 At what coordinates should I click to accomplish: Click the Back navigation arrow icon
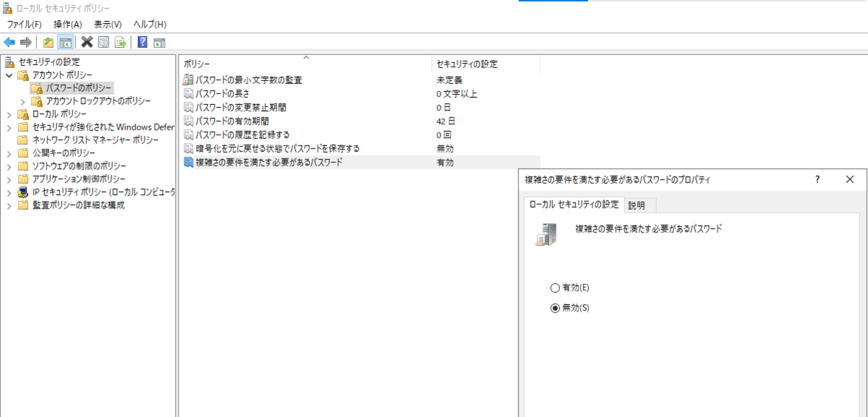point(9,42)
